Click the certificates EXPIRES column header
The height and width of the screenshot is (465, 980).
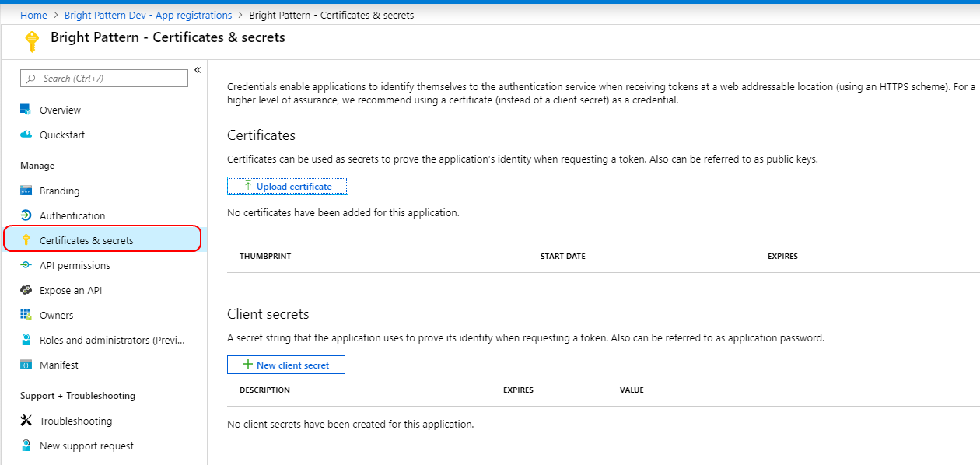click(x=782, y=256)
